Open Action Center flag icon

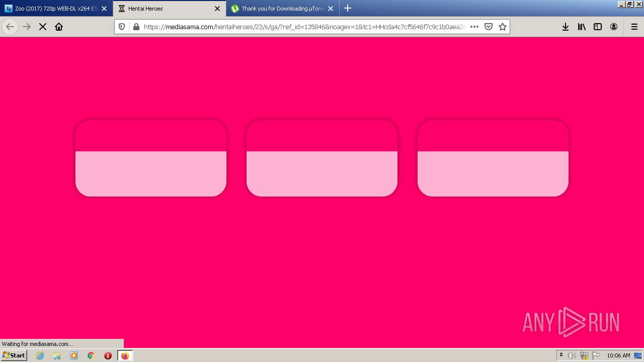[x=596, y=355]
